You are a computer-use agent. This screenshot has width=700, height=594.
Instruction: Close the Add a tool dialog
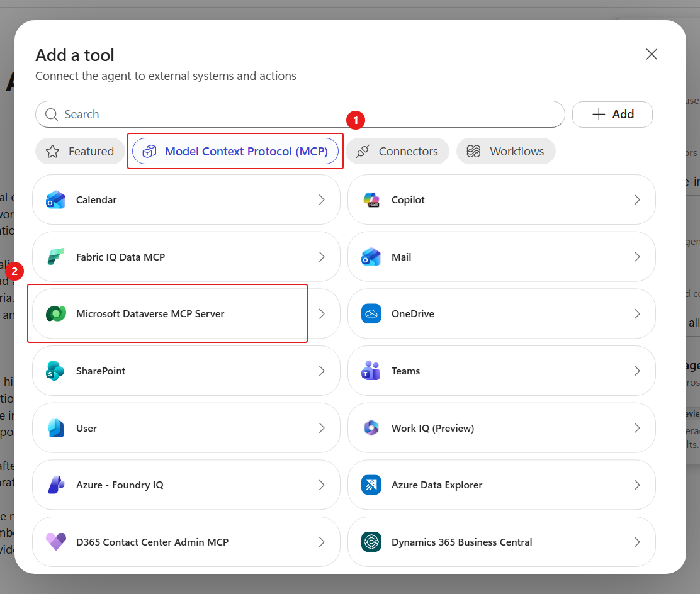pyautogui.click(x=652, y=55)
